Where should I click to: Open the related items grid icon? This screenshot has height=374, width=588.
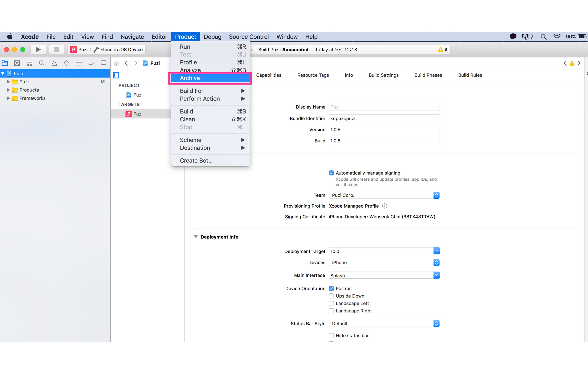[117, 63]
